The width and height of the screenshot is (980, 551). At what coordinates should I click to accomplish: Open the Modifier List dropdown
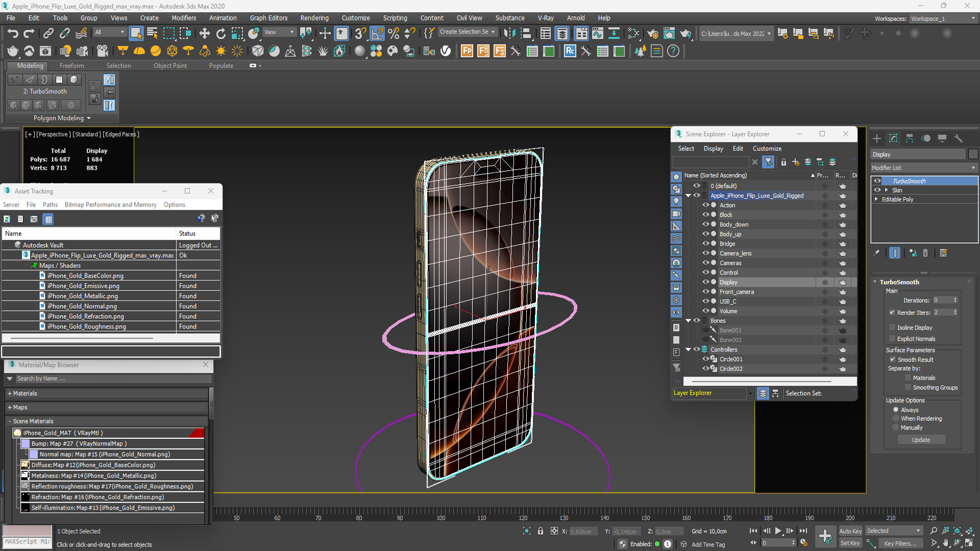coord(924,168)
